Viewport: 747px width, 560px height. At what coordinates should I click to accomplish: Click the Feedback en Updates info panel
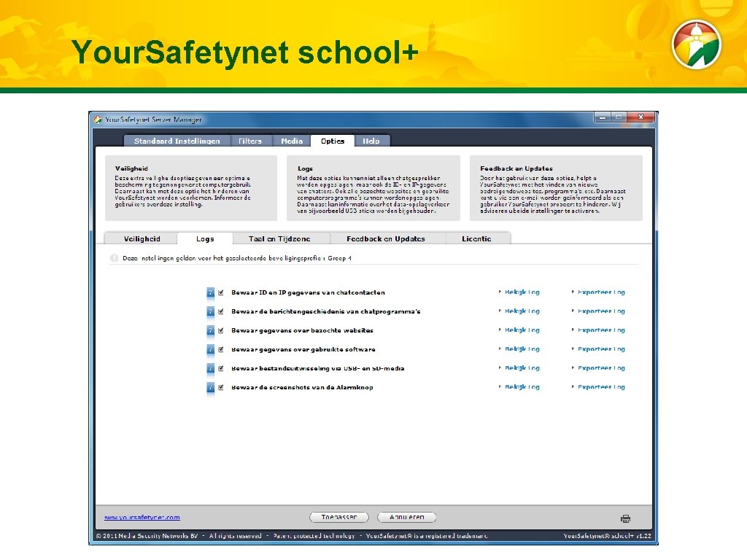point(556,188)
